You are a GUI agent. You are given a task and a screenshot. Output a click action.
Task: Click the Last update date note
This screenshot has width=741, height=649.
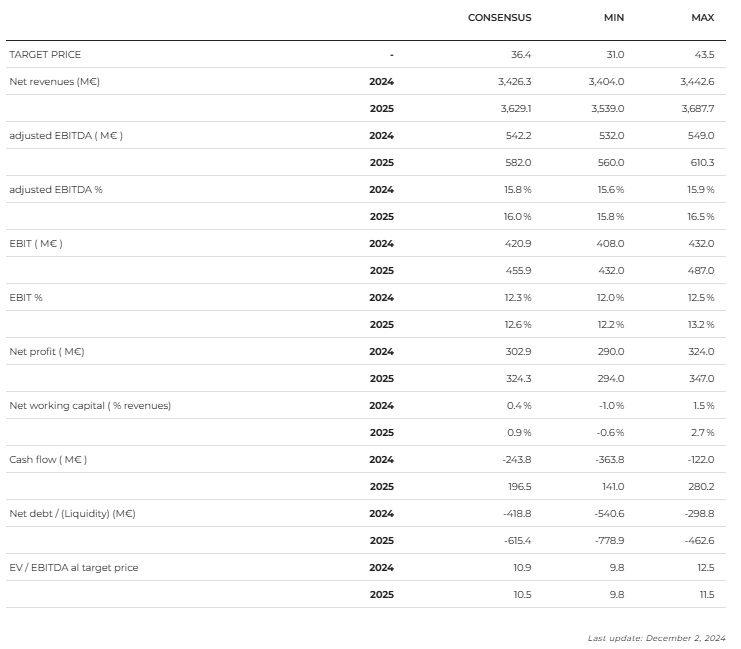[657, 637]
